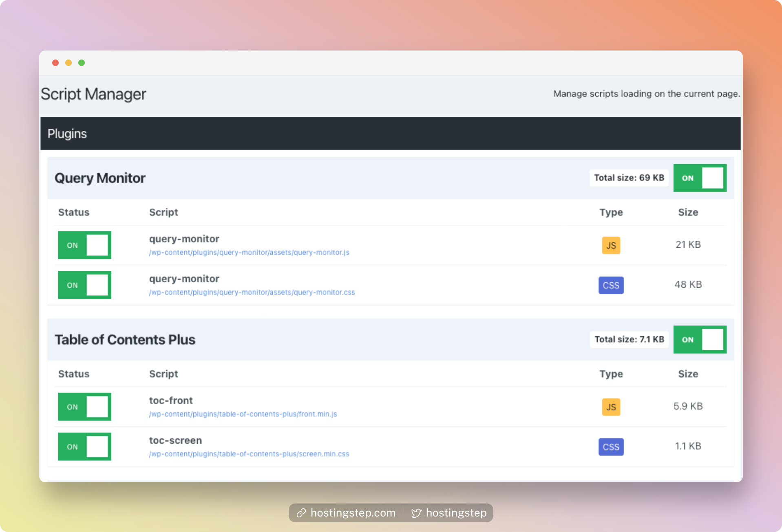The image size is (782, 532).
Task: Switch off the toc-front script toggle
Action: (x=84, y=407)
